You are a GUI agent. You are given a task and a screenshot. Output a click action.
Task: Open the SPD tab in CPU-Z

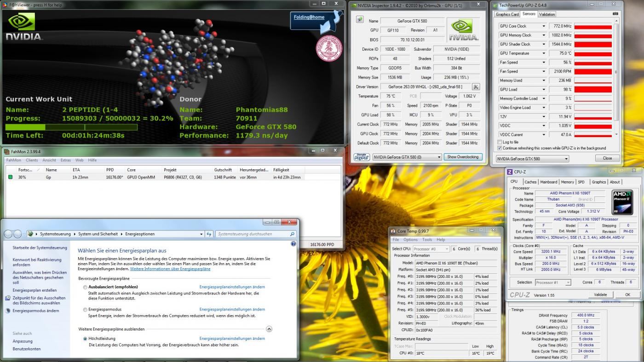[581, 182]
